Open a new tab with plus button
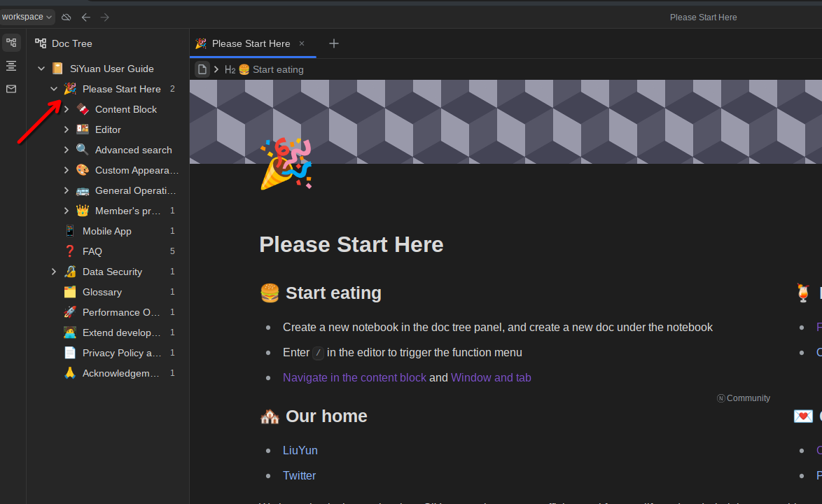 (334, 43)
